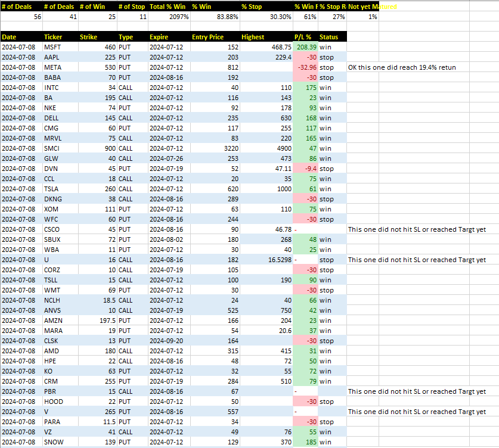Click the CORZ ticker cell
Image resolution: width=499 pixels, height=448 pixels.
60,270
